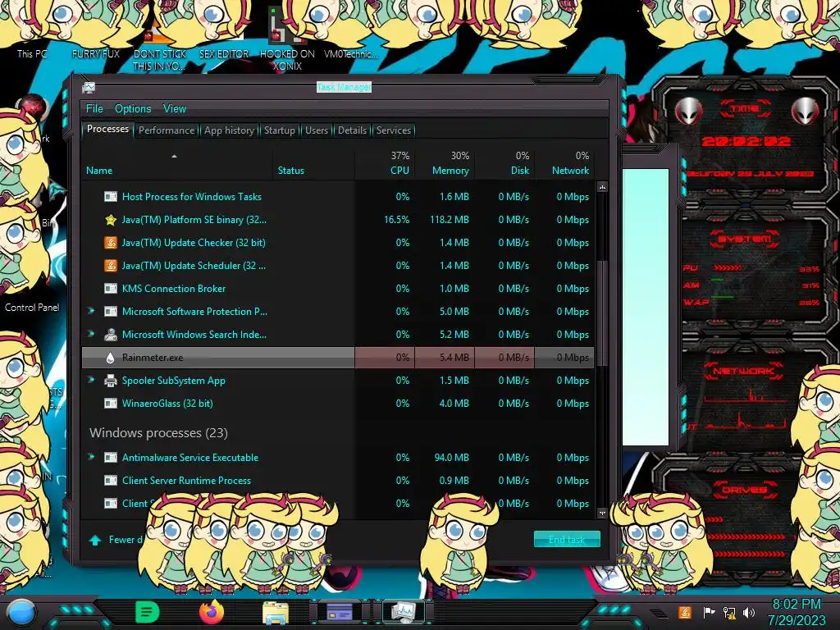Viewport: 840px width, 630px height.
Task: Click the Start orb on taskbar
Action: 21,613
